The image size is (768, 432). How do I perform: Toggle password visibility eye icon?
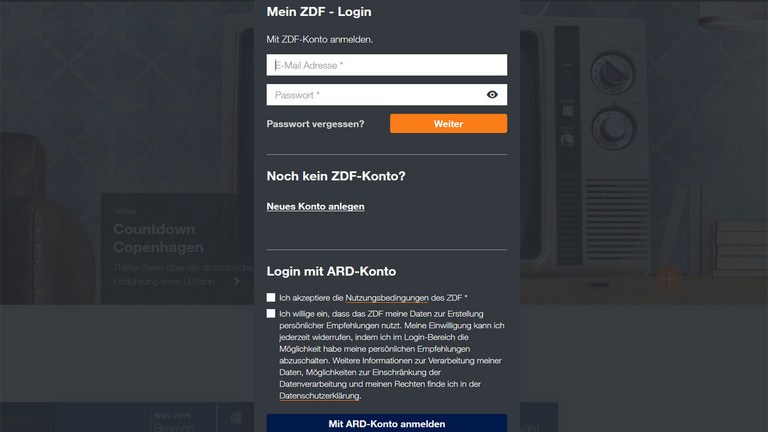pyautogui.click(x=492, y=95)
